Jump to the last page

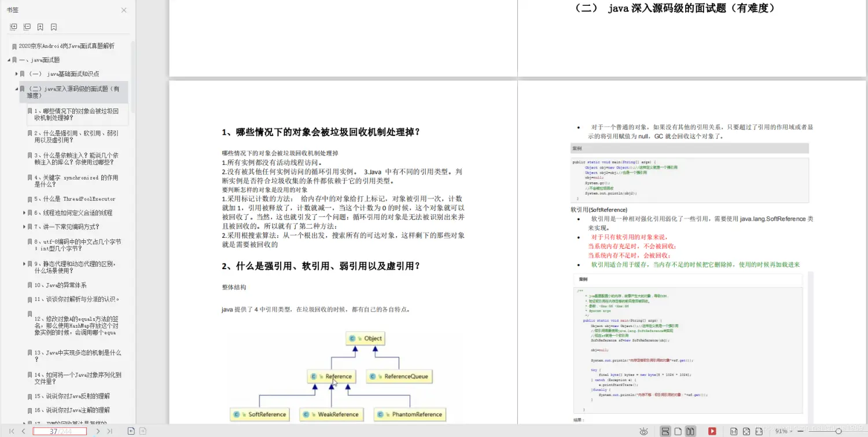pyautogui.click(x=110, y=431)
